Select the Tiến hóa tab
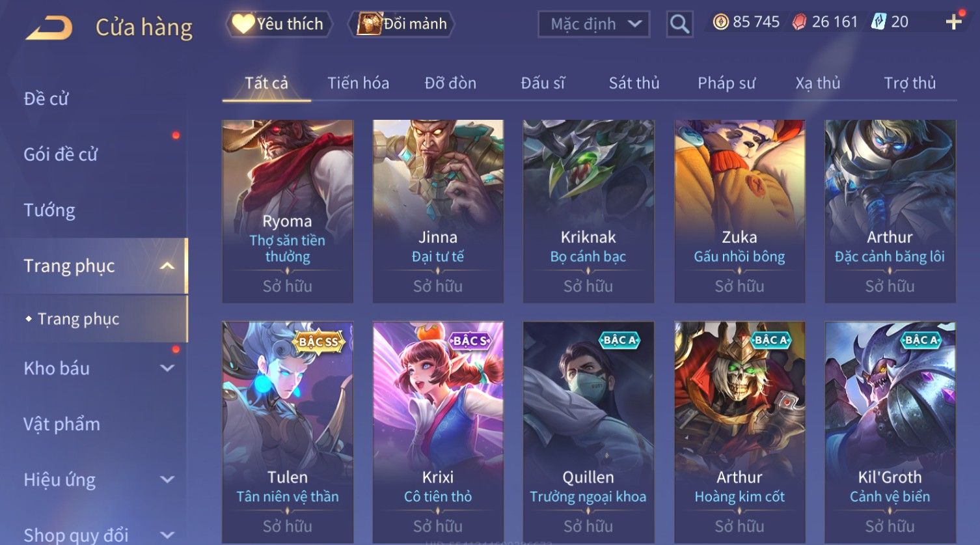Screen dimensions: 980x545 click(x=358, y=83)
